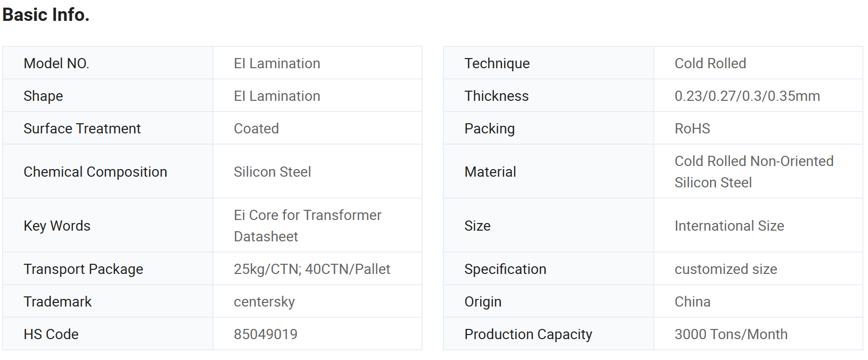The image size is (868, 360).
Task: Select the Model NO. label cell
Action: (108, 63)
